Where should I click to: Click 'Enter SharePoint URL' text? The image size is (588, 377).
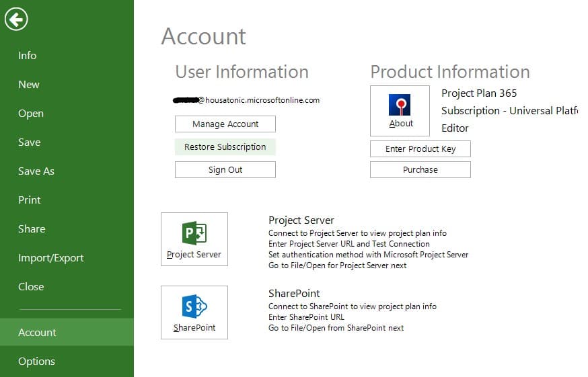pos(306,317)
